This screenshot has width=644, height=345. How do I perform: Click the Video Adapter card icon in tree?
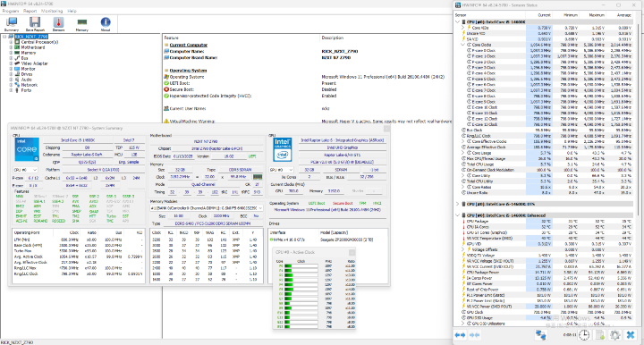17,63
